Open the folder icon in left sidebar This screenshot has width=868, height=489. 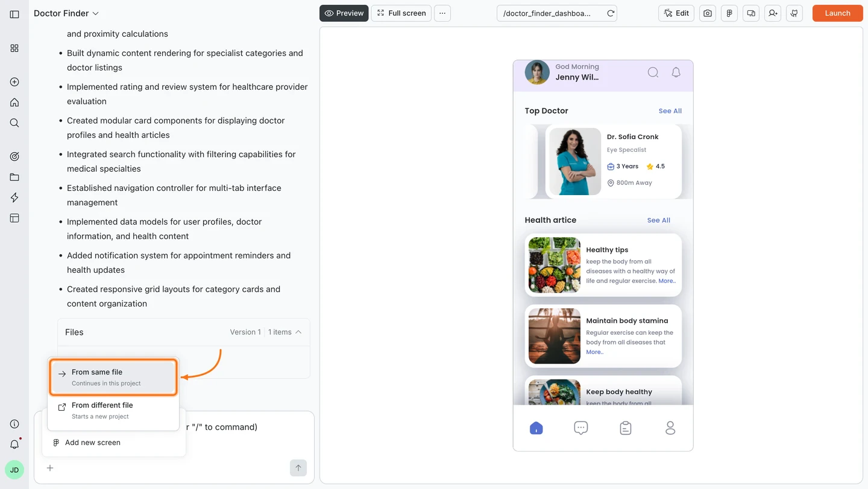[x=14, y=177]
